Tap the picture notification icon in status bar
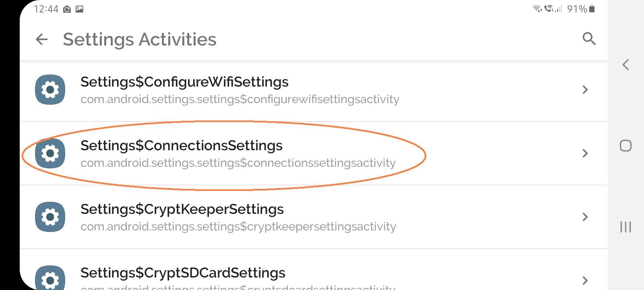Viewport: 644px width, 290px height. coord(79,9)
